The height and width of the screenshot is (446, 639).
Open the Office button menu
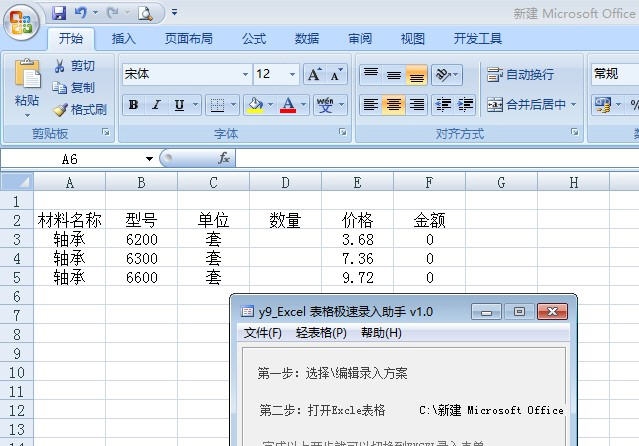pyautogui.click(x=21, y=22)
